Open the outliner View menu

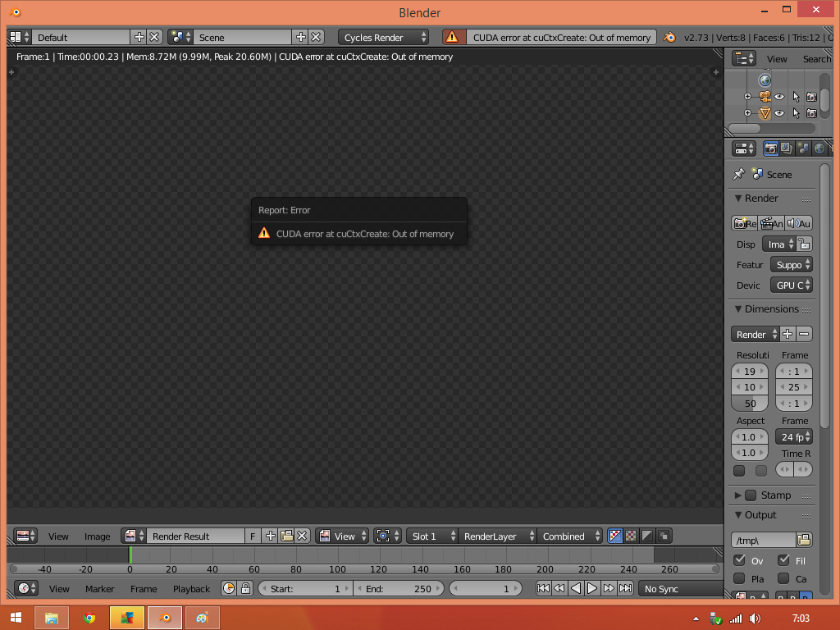777,59
